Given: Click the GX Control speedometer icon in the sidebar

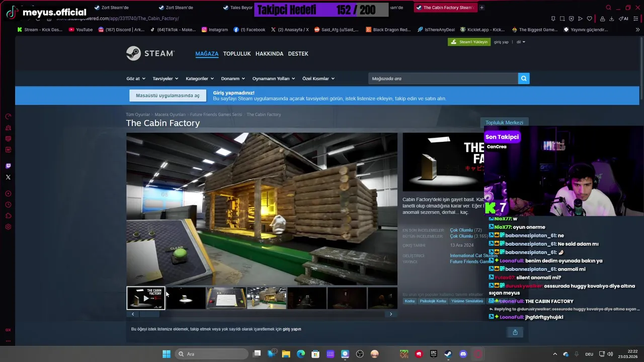Looking at the screenshot, I should tap(8, 117).
